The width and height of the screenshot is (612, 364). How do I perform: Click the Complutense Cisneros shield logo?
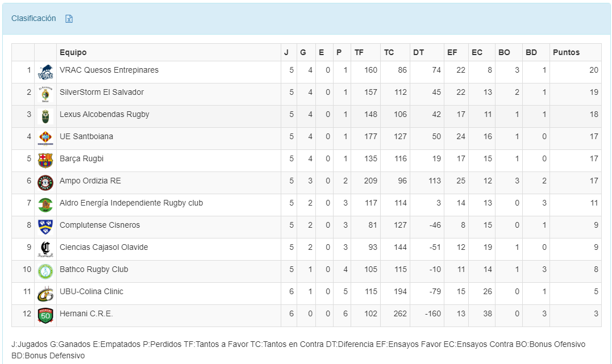45,227
